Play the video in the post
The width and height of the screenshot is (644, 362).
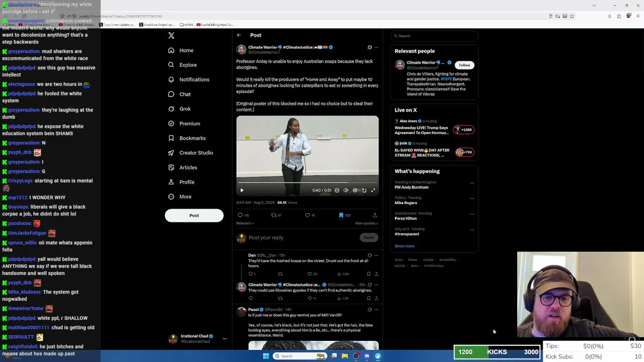tap(242, 191)
